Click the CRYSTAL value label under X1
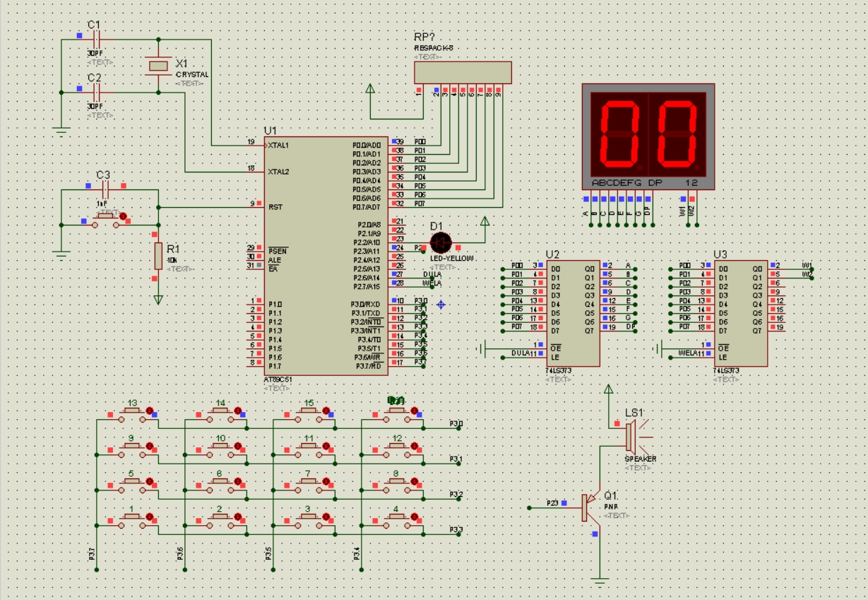The image size is (868, 600). point(192,74)
